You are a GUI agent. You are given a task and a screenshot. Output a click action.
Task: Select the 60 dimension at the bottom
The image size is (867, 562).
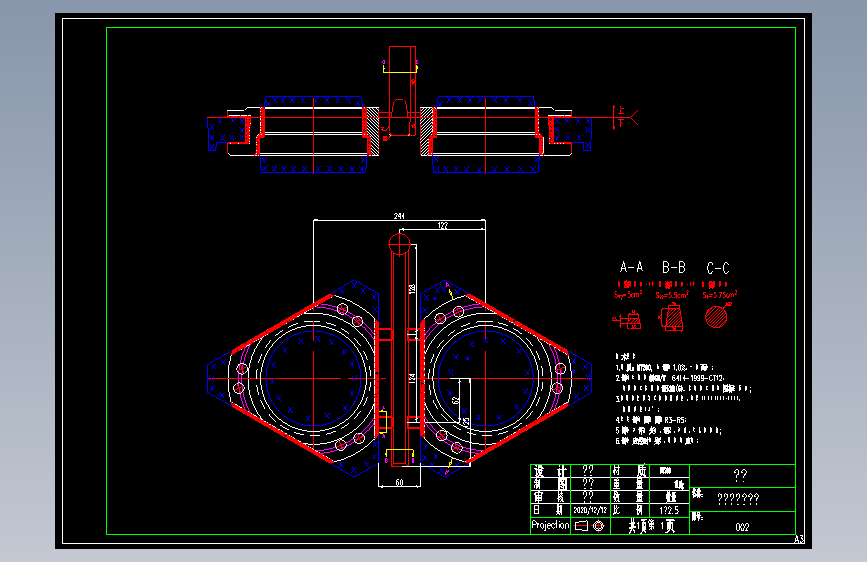(399, 482)
